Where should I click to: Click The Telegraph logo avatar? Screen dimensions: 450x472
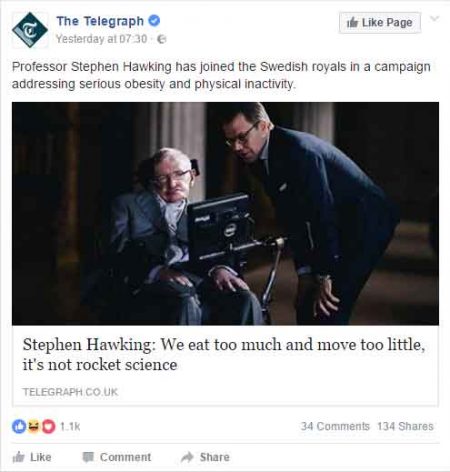[30, 30]
